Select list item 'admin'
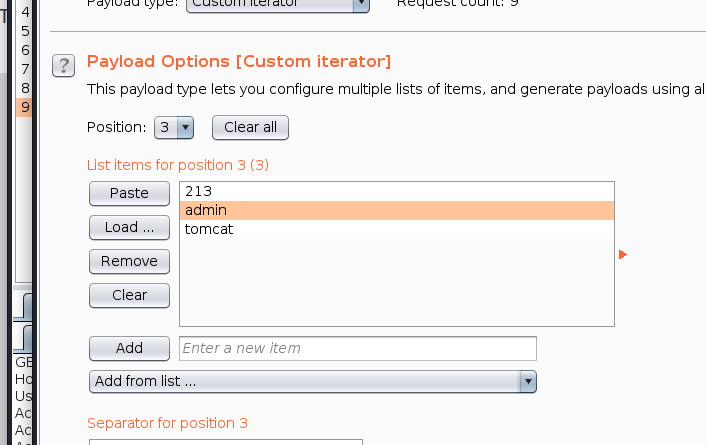 click(397, 210)
